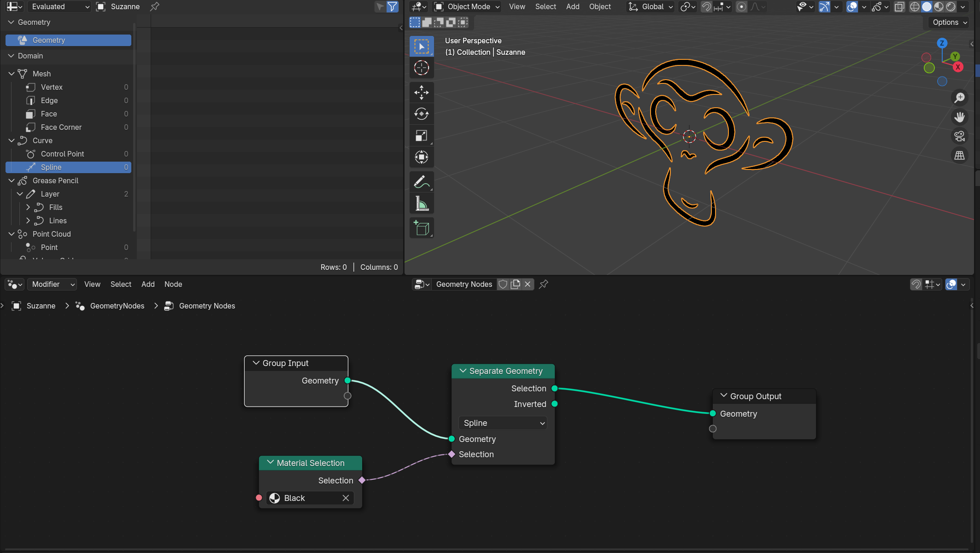Open the Global orientation dropdown
This screenshot has height=553, width=980.
pyautogui.click(x=651, y=6)
